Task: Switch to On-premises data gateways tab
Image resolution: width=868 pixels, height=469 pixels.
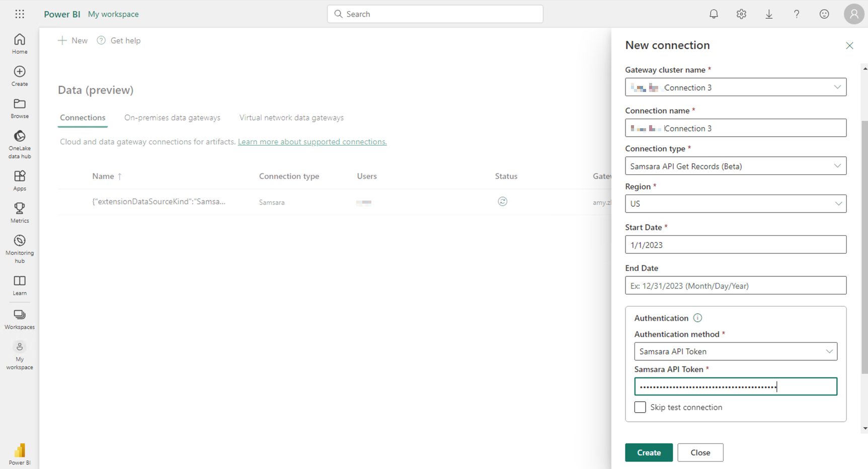Action: [172, 118]
